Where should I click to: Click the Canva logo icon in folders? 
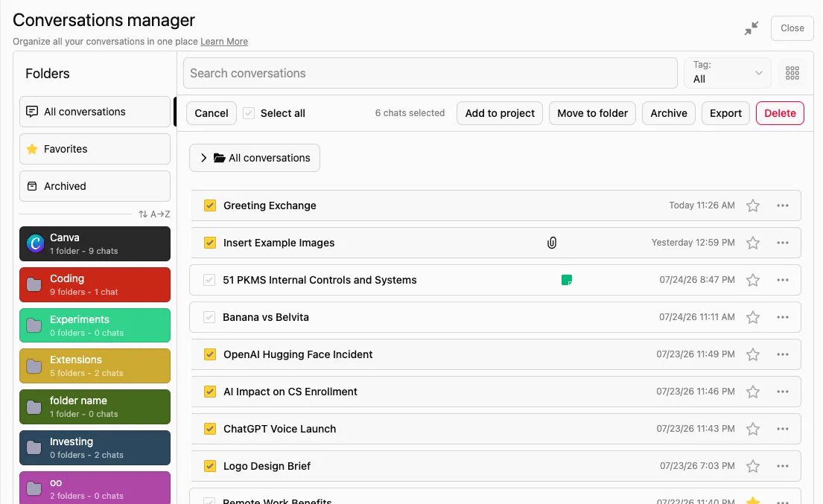pos(35,243)
